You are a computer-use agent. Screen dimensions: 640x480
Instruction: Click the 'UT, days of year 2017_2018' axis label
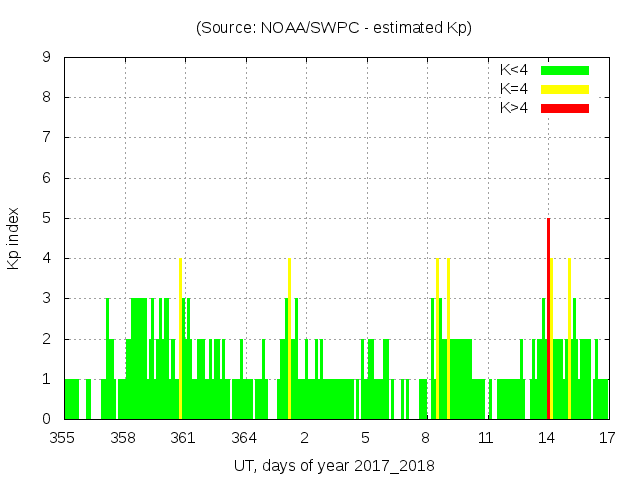pos(334,466)
